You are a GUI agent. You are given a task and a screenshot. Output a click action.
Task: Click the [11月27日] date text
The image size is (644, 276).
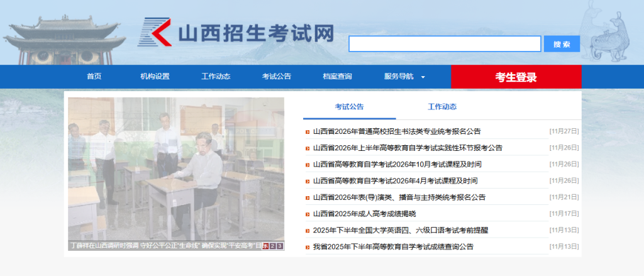564,131
